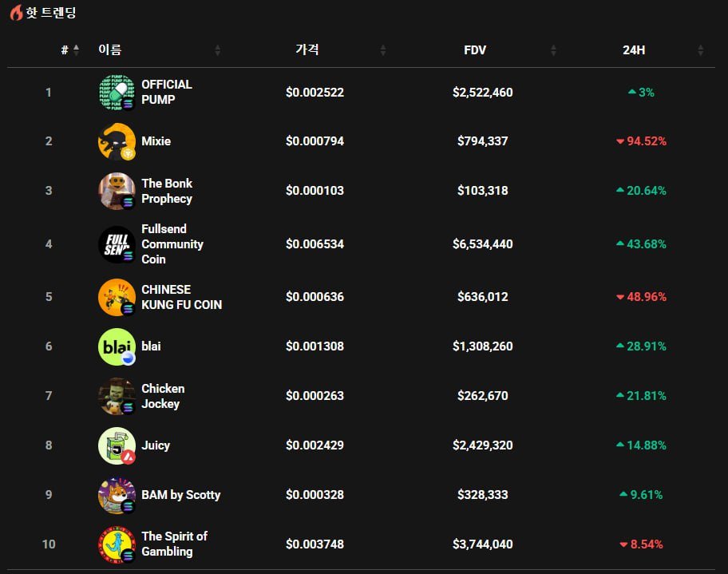728x574 pixels.
Task: Click FDV value $103,318
Action: [x=483, y=191]
